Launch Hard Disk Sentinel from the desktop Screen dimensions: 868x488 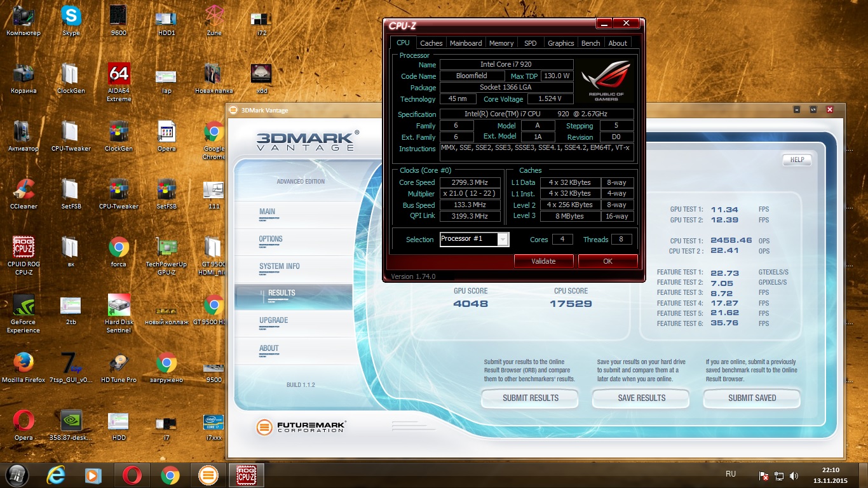pos(119,305)
